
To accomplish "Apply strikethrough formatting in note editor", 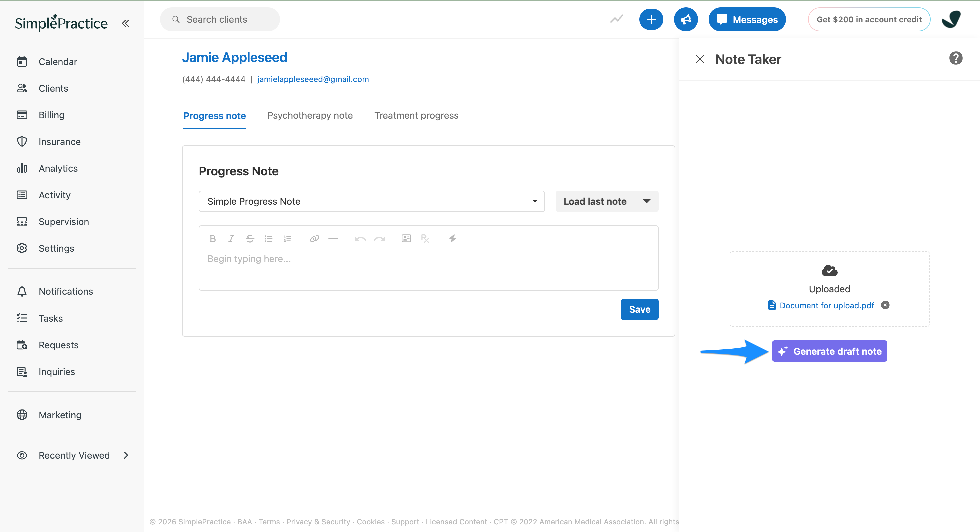I will coord(250,239).
